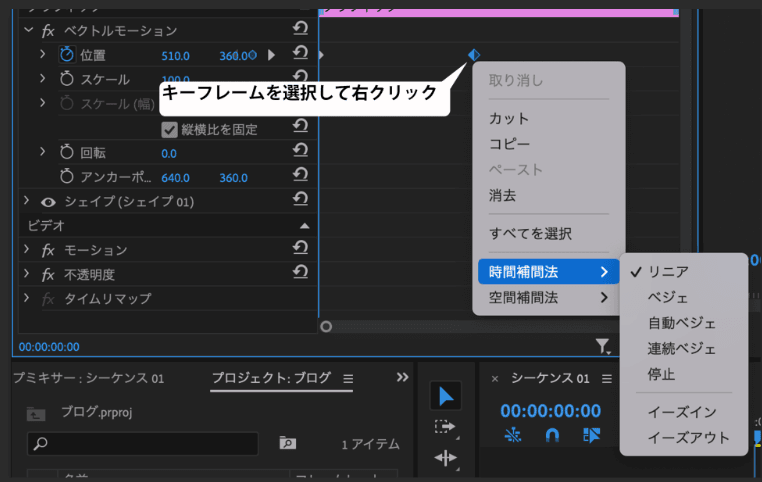
Task: Toggle the 位置 stopwatch animation icon
Action: tap(68, 54)
